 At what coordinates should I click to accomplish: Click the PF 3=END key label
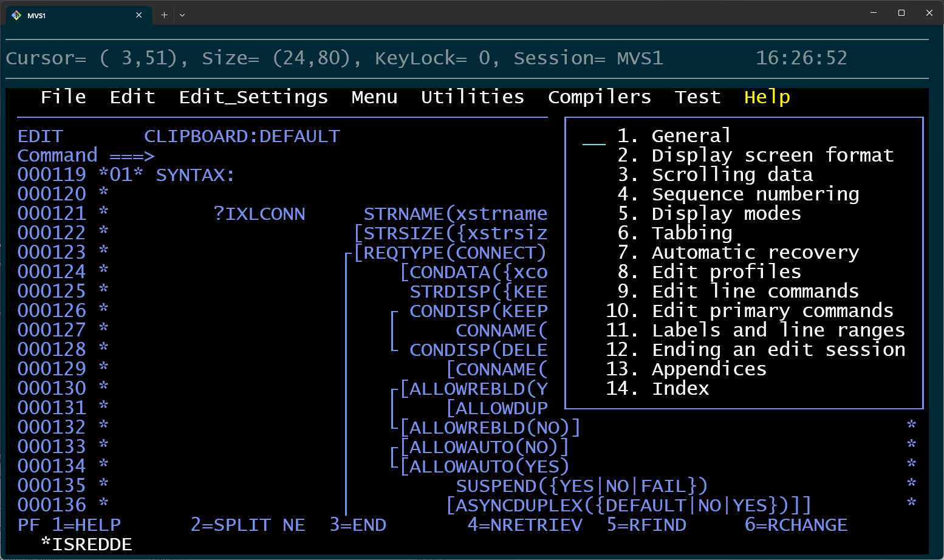(358, 525)
